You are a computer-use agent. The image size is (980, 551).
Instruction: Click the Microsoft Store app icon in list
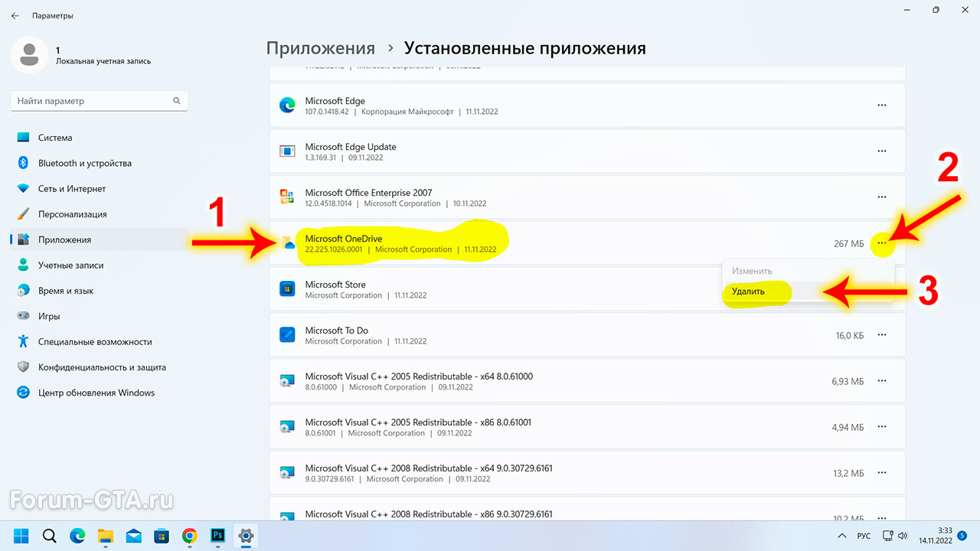[x=287, y=289]
